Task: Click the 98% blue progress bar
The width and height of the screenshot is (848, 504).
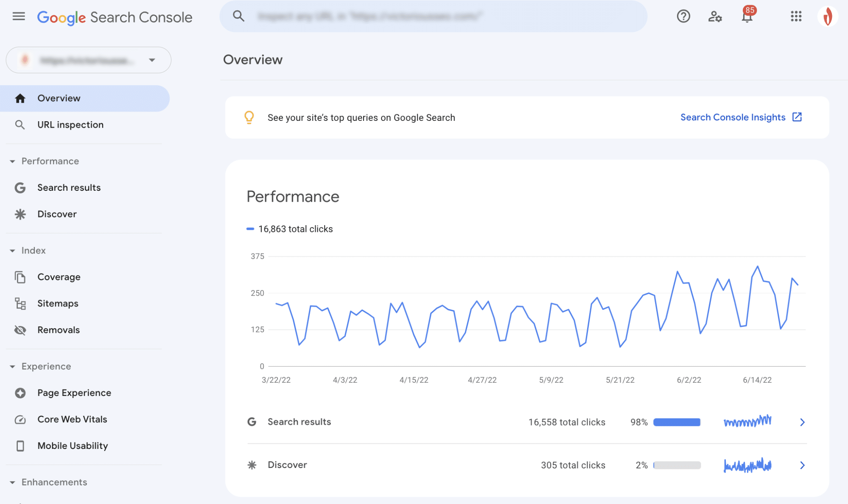Action: [x=677, y=422]
